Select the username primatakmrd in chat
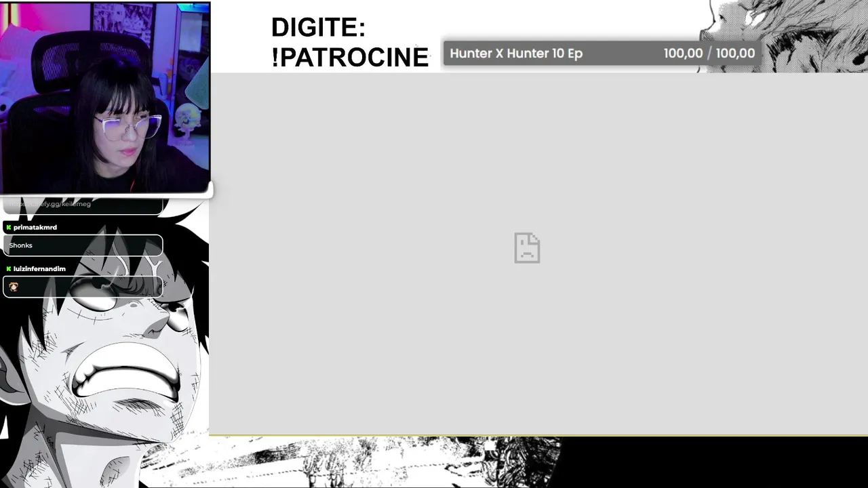Image resolution: width=868 pixels, height=488 pixels. point(35,228)
